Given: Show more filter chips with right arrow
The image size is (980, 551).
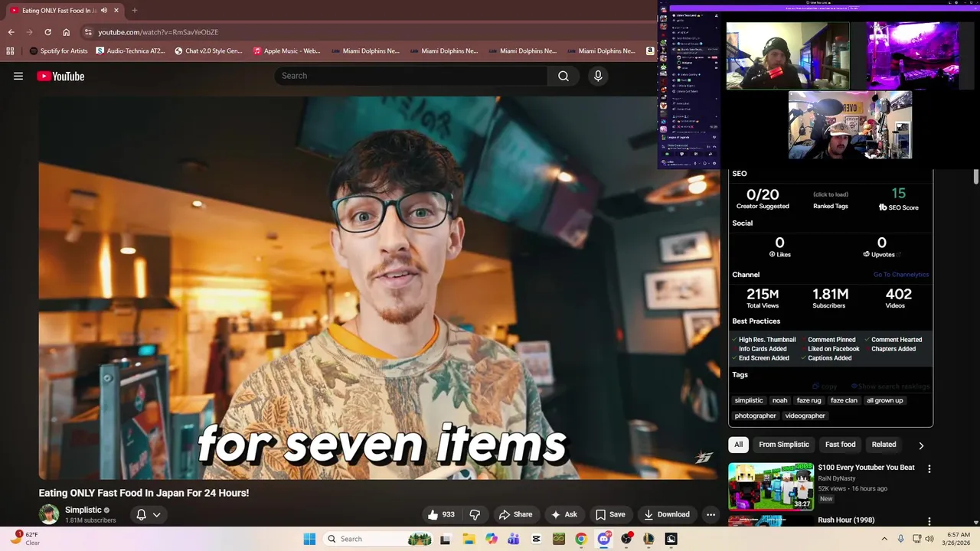Looking at the screenshot, I should (921, 445).
